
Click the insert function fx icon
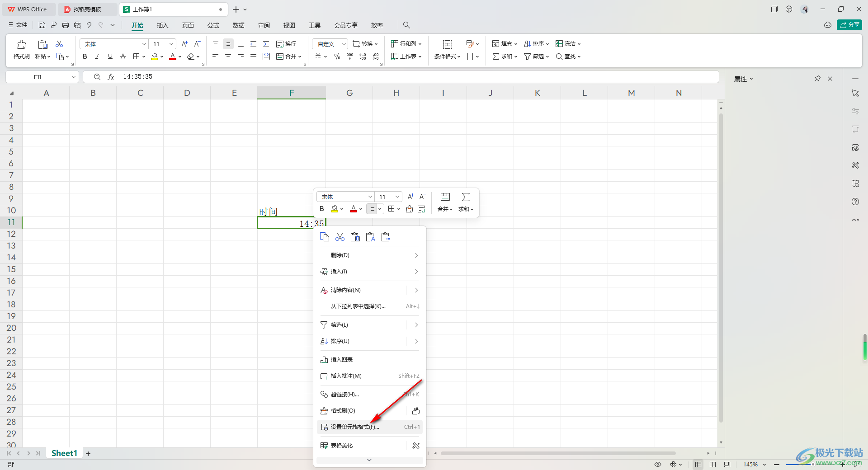point(111,77)
